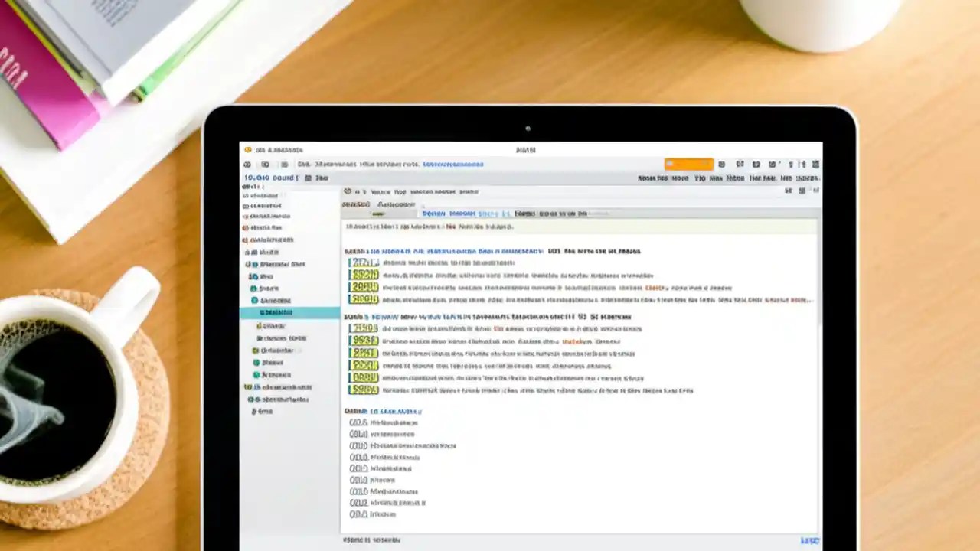Select the forward navigation arrow icon
The image size is (980, 551).
(266, 165)
